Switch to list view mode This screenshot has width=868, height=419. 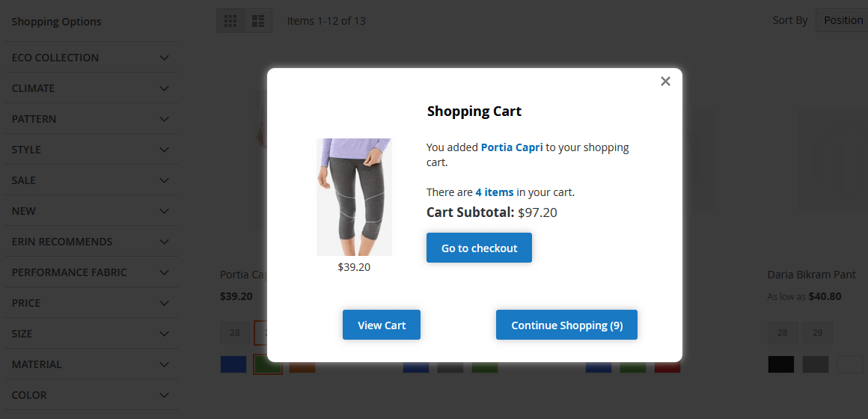(258, 21)
